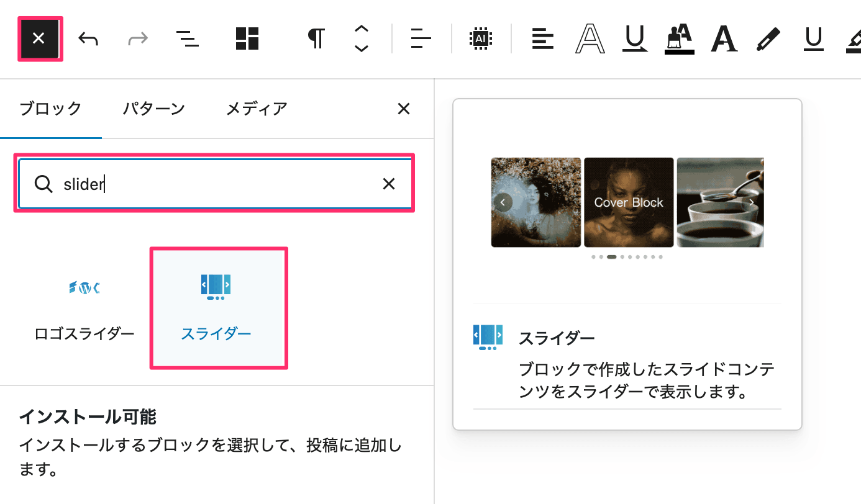Click the Cover Block slide in the preview
The width and height of the screenshot is (861, 504).
coord(629,202)
